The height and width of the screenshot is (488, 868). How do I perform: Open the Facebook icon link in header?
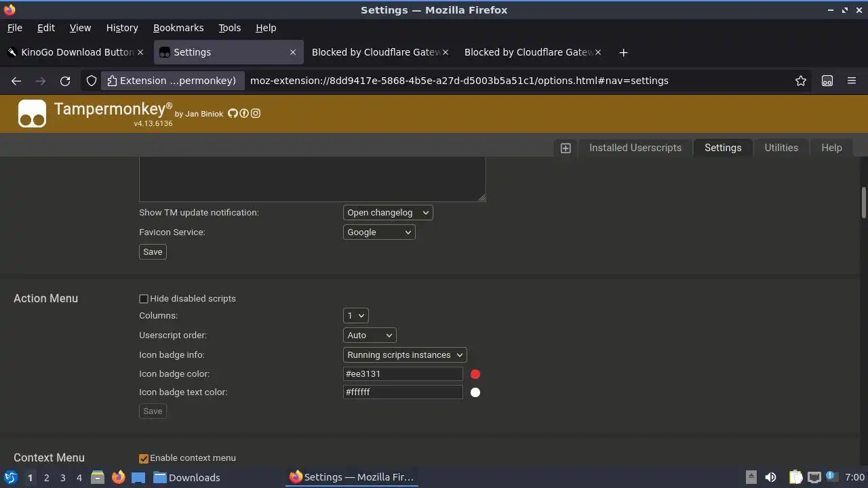click(x=244, y=113)
